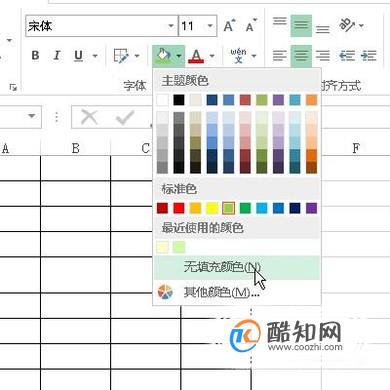The image size is (390, 390).
Task: Confirm entry with checkmark in formula bar
Action: point(125,117)
